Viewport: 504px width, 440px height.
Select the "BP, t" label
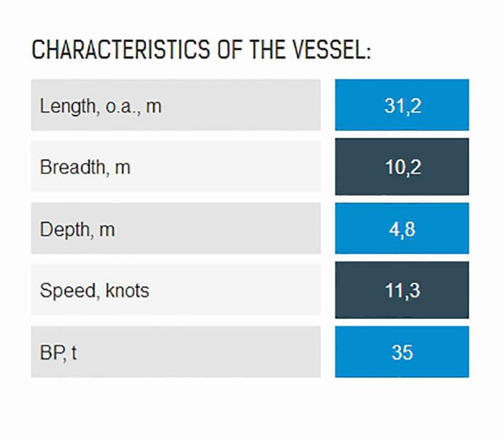pyautogui.click(x=58, y=352)
